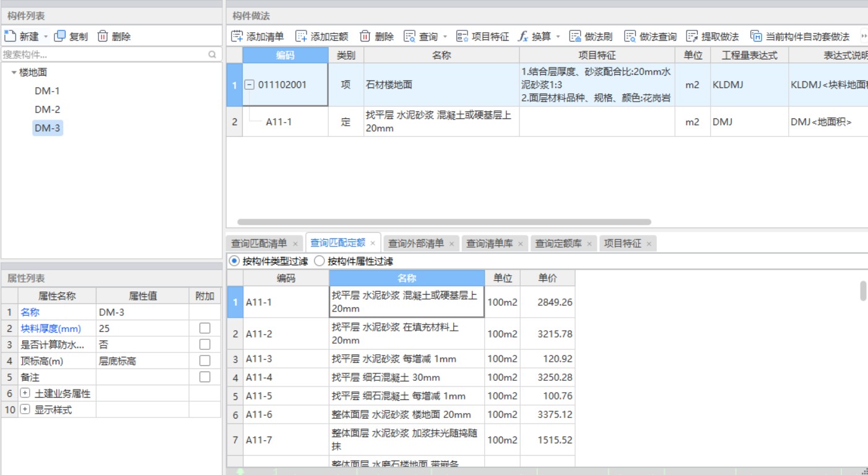Check 附加 box for 备注
Viewport: 868px width, 475px height.
[x=204, y=377]
